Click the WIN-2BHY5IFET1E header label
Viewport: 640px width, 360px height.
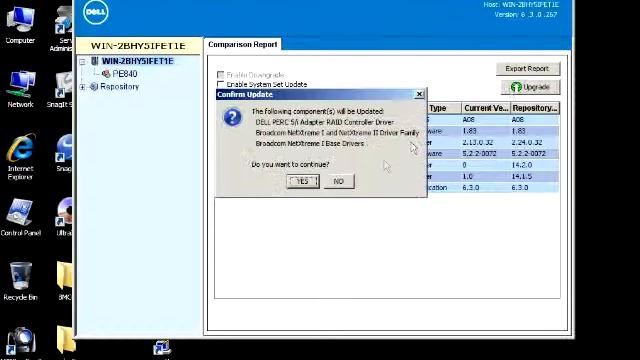[138, 46]
